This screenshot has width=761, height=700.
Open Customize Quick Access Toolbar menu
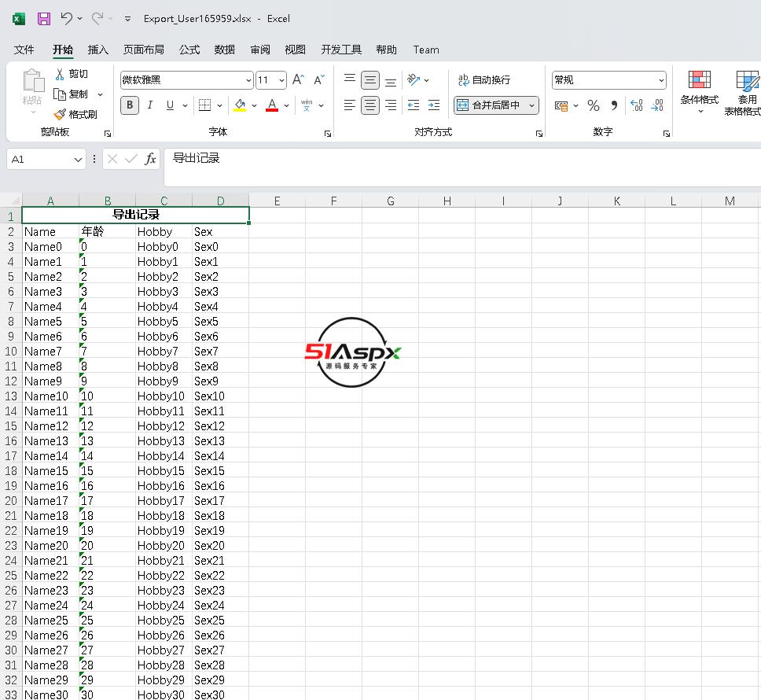[x=127, y=19]
